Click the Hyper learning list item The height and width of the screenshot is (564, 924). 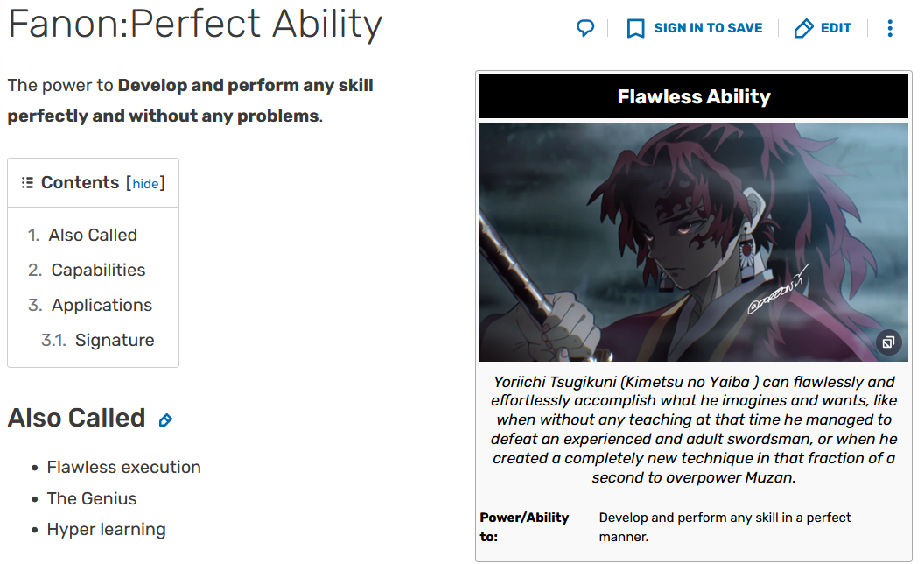[106, 529]
